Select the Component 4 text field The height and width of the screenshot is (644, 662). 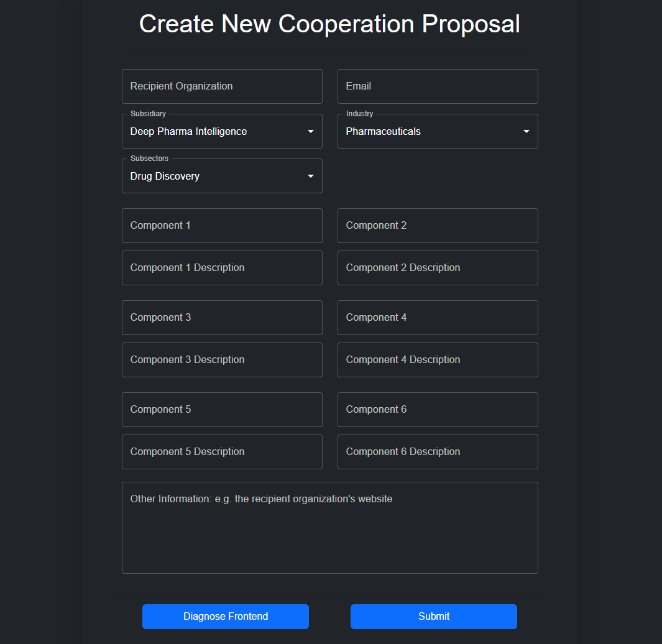(437, 318)
